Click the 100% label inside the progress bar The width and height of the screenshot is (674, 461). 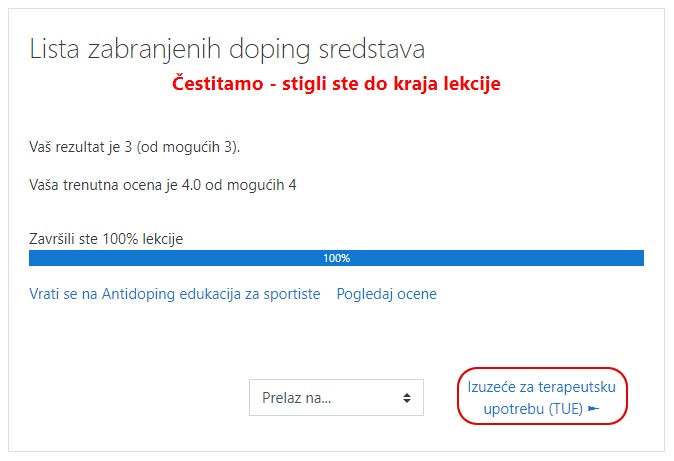[x=336, y=258]
